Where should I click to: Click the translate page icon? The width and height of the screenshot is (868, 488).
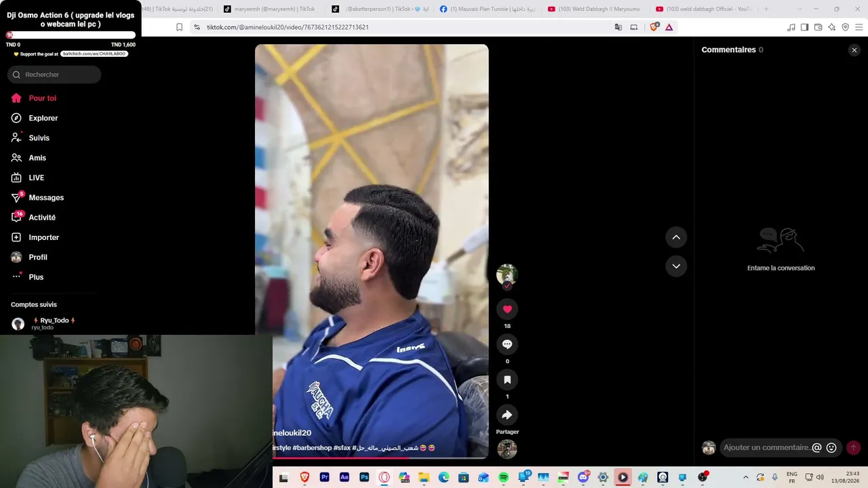point(618,27)
